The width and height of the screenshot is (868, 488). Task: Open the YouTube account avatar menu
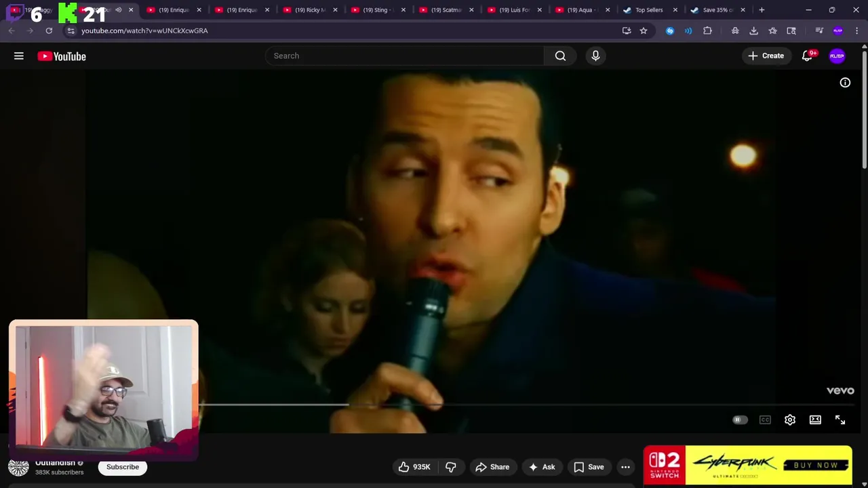pyautogui.click(x=837, y=56)
